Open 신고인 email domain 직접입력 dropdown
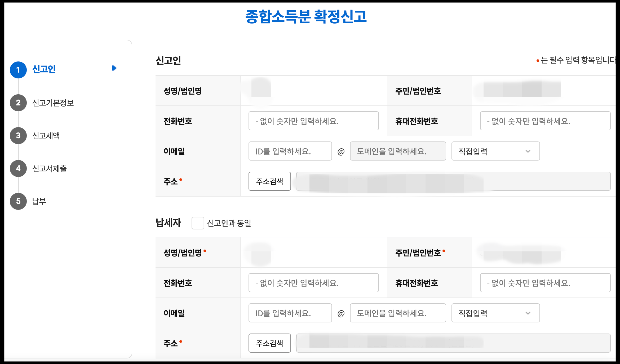 tap(495, 151)
